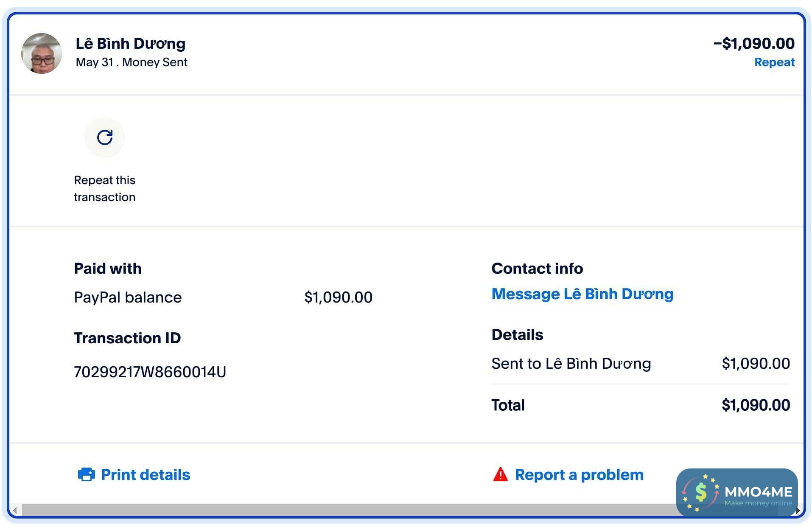Click the bold Total amount $1,090.00
Image resolution: width=812 pixels, height=527 pixels.
coord(756,405)
